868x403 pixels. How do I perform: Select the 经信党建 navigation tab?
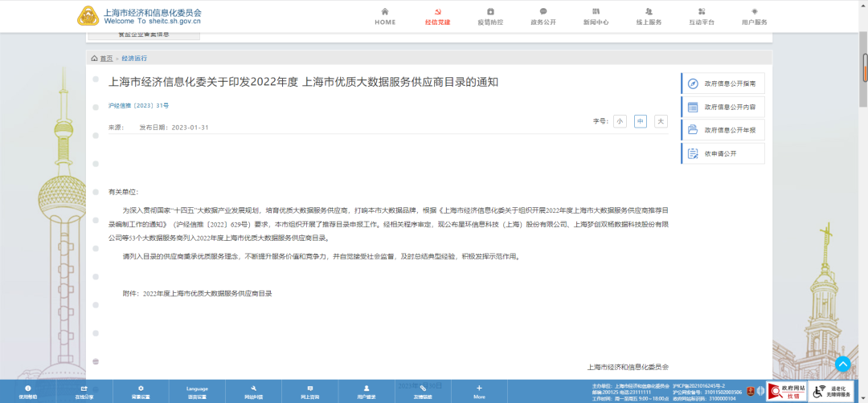tap(438, 16)
